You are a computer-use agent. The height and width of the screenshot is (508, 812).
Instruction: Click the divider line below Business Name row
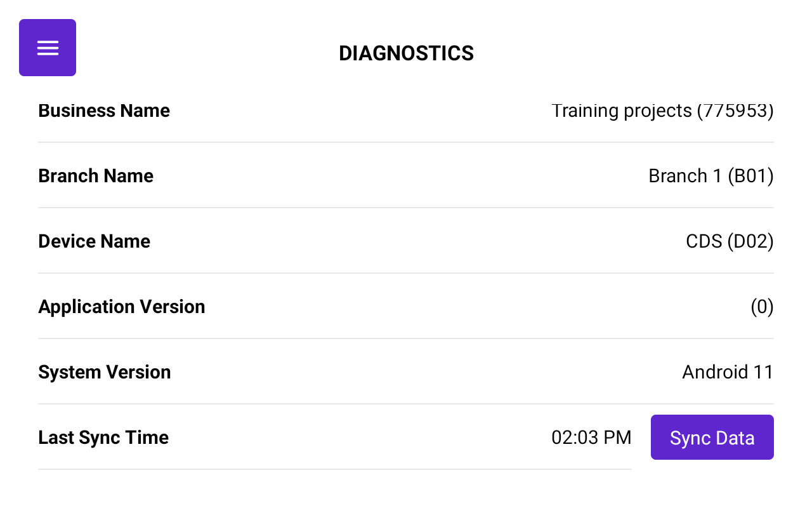406,142
